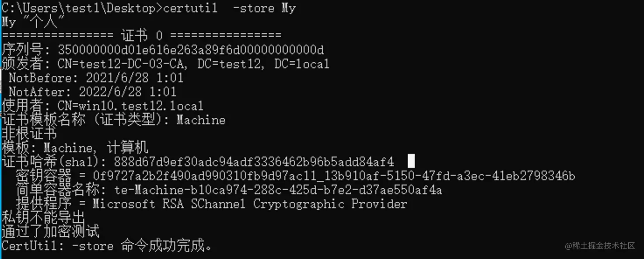Click the sha1 hash 888d67d9ef30adc94adf3336462b96b5add84af4
This screenshot has width=644, height=259.
coord(254,162)
